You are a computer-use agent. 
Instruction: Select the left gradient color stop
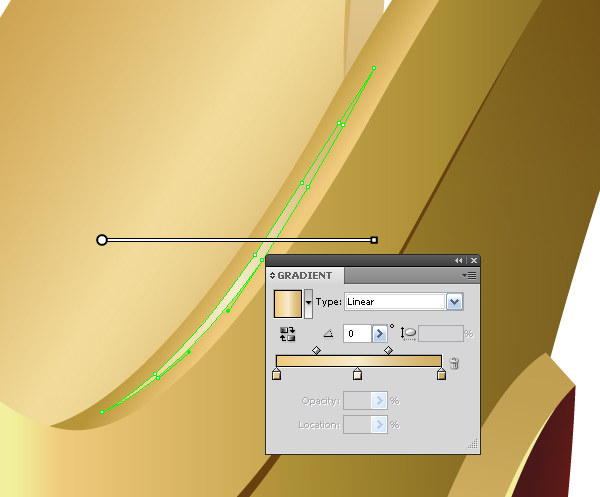click(x=277, y=374)
